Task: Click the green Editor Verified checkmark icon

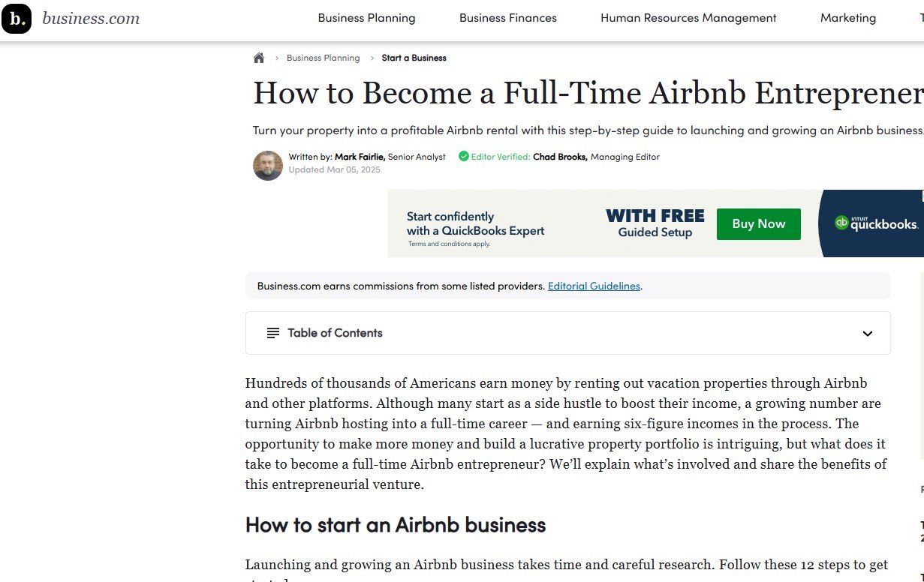Action: tap(464, 157)
